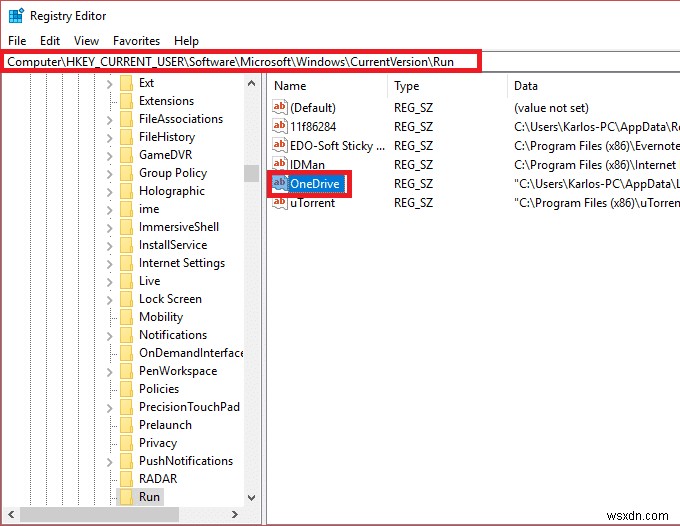The image size is (680, 526).
Task: Click the tree horizontal scroll left arrow
Action: coord(11,515)
